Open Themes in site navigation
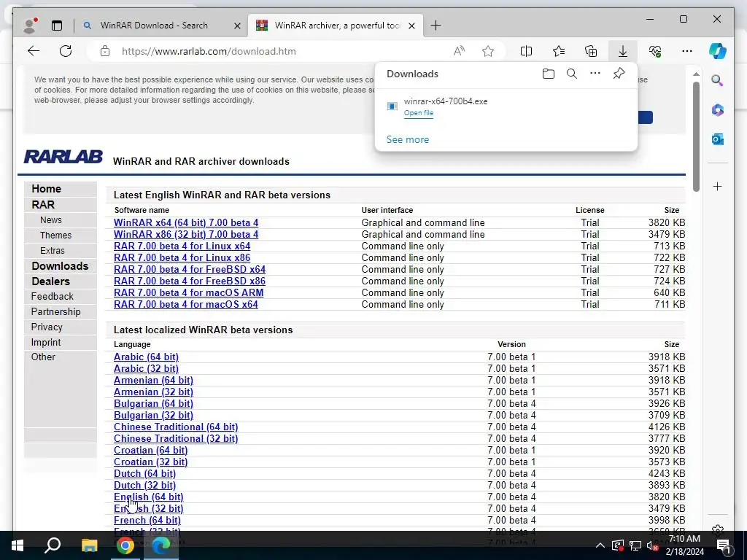The width and height of the screenshot is (747, 560). (x=55, y=236)
